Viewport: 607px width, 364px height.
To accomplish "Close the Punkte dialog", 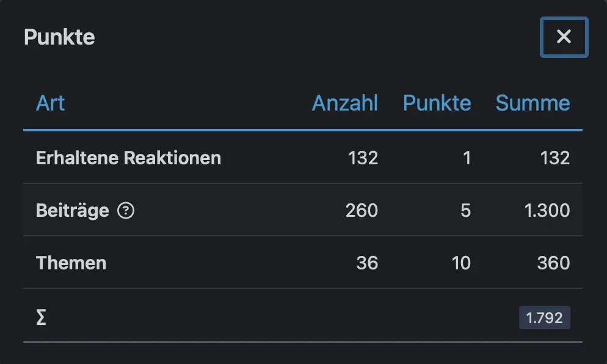I will 564,37.
